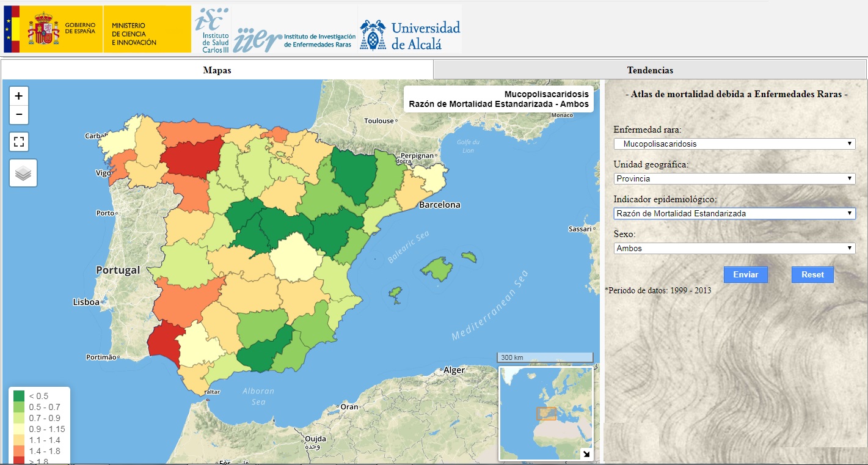Click the Instituto de Salud Carlos III logo

click(x=212, y=29)
